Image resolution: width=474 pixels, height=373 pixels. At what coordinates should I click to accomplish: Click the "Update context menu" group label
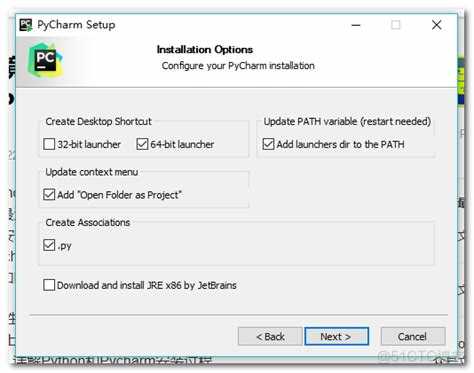[92, 172]
